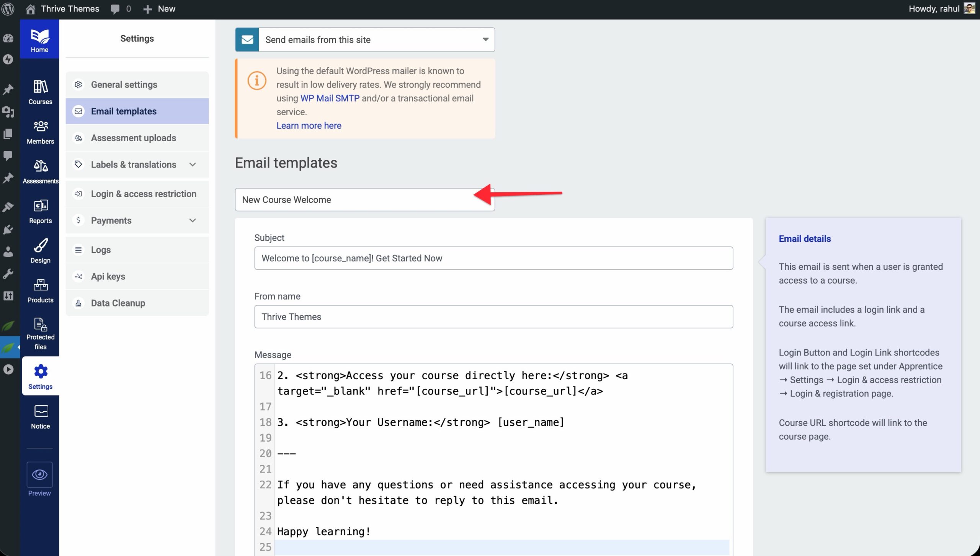The image size is (980, 556).
Task: Open the New Course Welcome template dropdown
Action: (x=364, y=199)
